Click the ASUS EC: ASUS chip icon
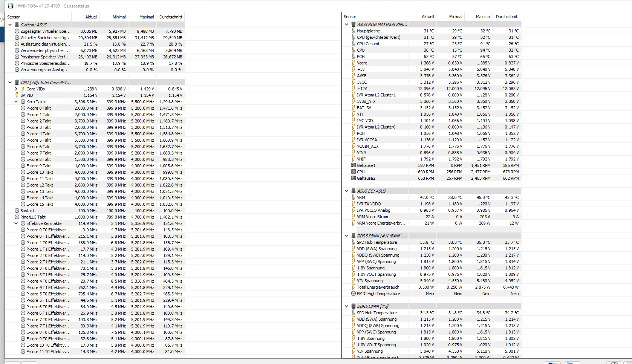This screenshot has width=632, height=364. pyautogui.click(x=353, y=191)
